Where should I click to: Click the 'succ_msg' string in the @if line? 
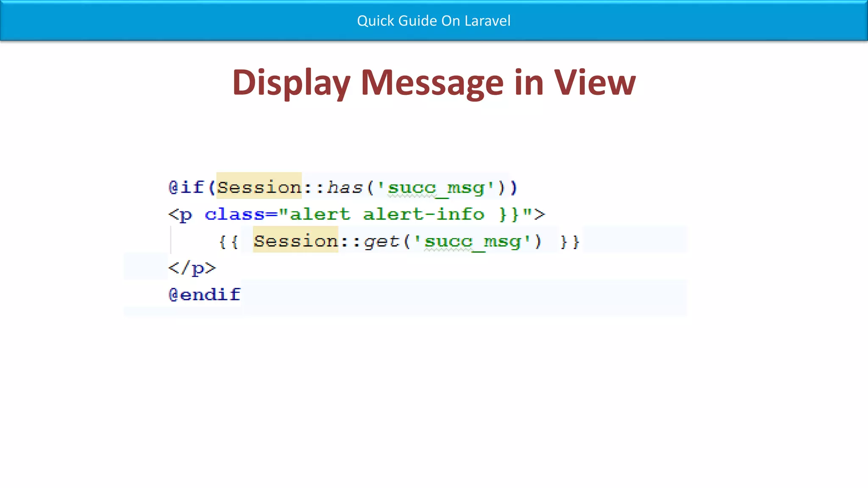tap(436, 187)
